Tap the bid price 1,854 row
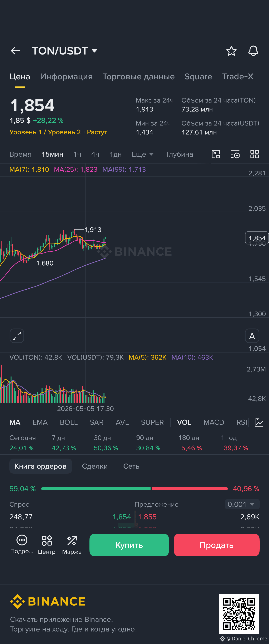 70,517
